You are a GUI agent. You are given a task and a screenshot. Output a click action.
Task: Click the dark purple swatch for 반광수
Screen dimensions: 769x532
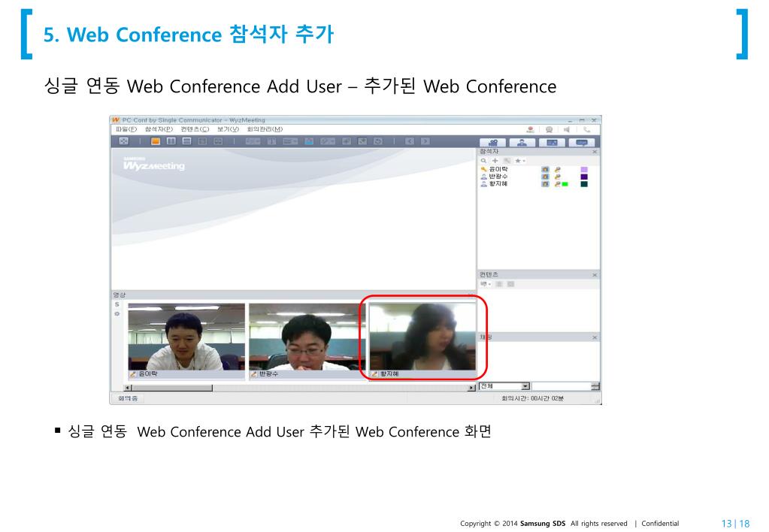point(583,177)
